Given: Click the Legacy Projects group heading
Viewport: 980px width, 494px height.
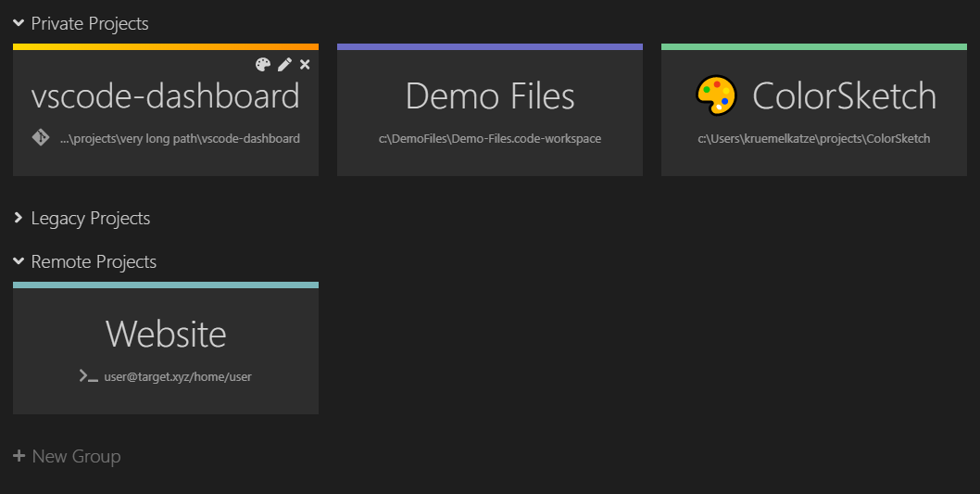Looking at the screenshot, I should point(91,218).
